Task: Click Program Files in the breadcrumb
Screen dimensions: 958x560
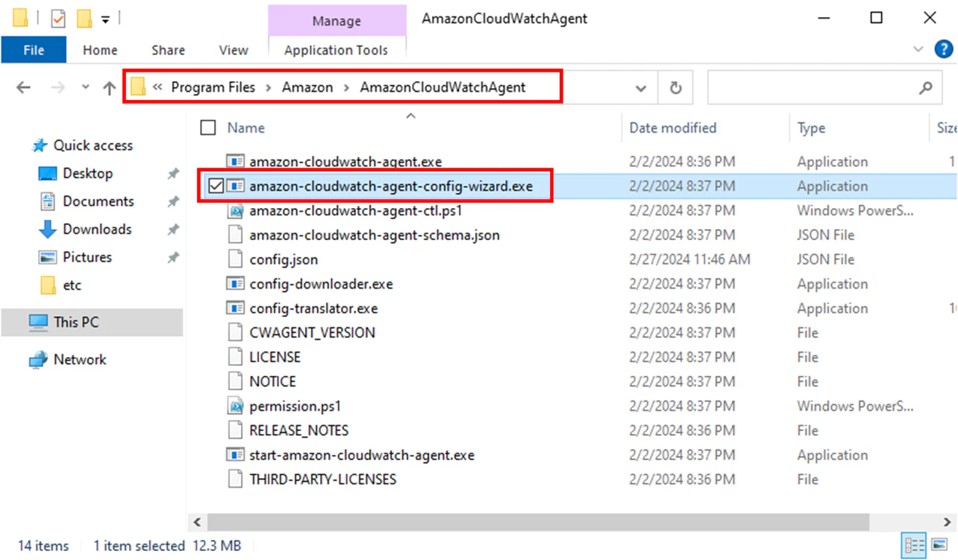Action: click(213, 87)
